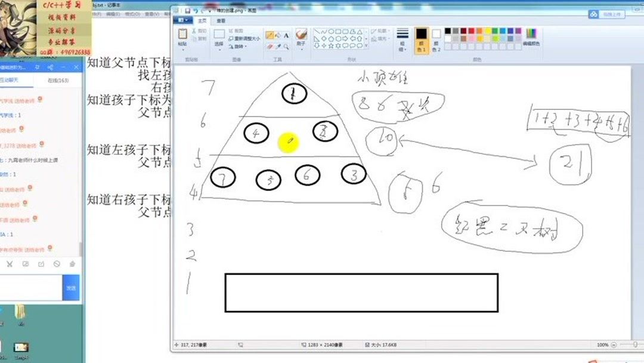The image size is (644, 363).
Task: Pick the red color swatch in the palette
Action: (472, 30)
